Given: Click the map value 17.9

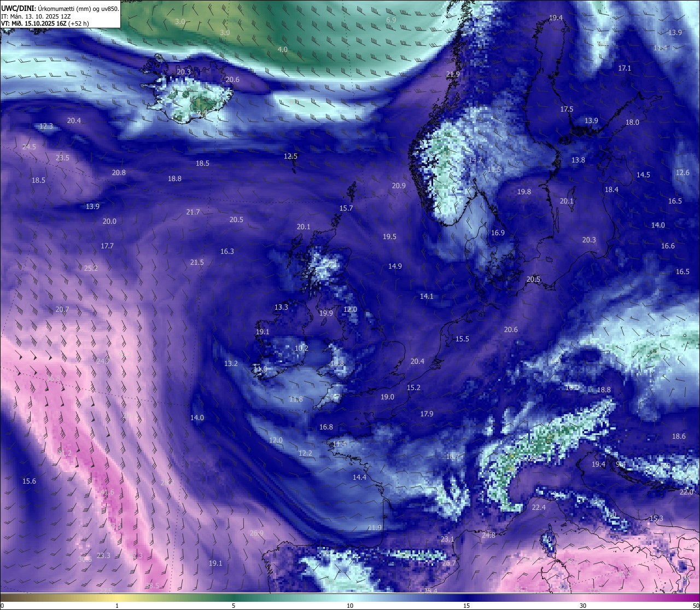Looking at the screenshot, I should pos(427,414).
